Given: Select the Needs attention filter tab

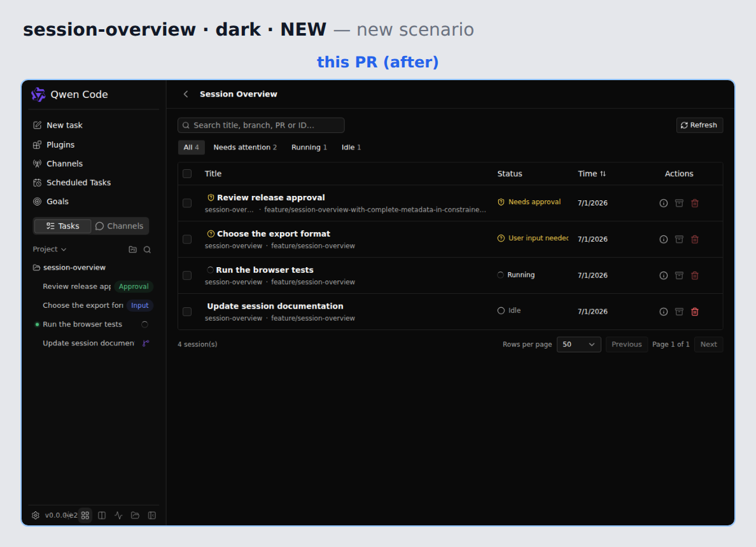Looking at the screenshot, I should pos(245,148).
